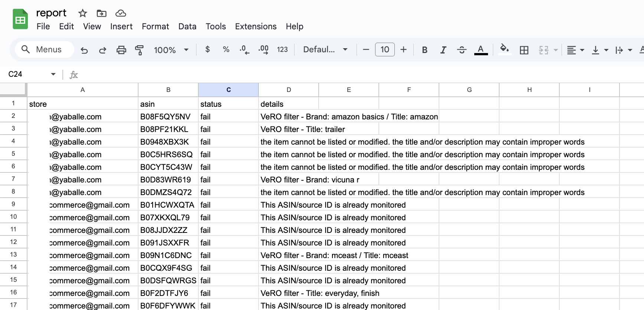Toggle strikethrough formatting
The image size is (644, 310).
[x=462, y=50]
